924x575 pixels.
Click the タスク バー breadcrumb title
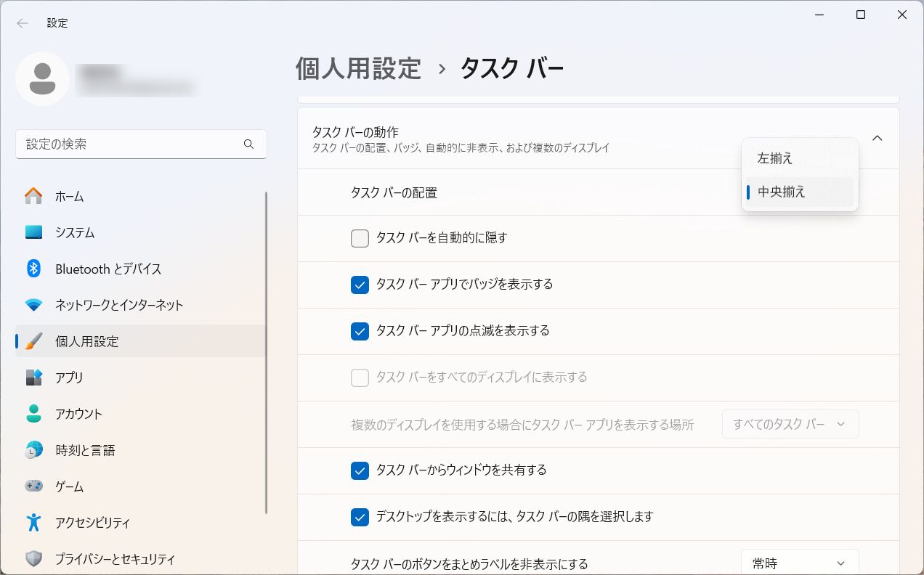512,68
